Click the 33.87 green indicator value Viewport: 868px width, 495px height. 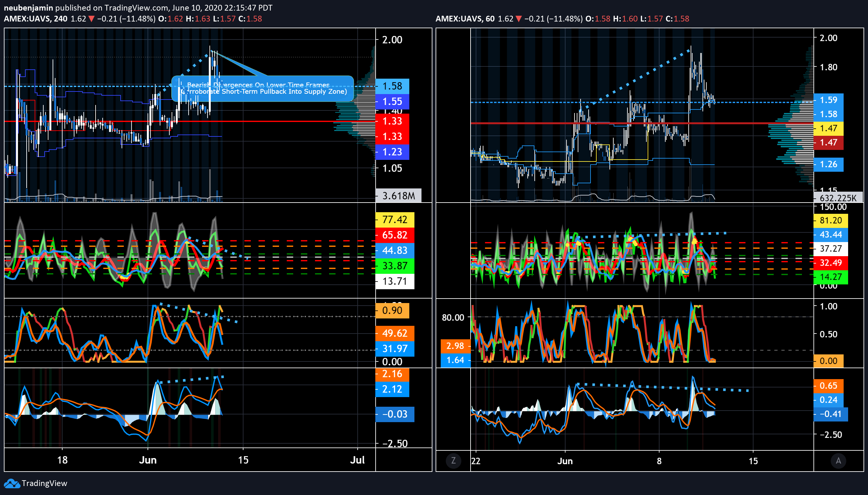tap(395, 265)
